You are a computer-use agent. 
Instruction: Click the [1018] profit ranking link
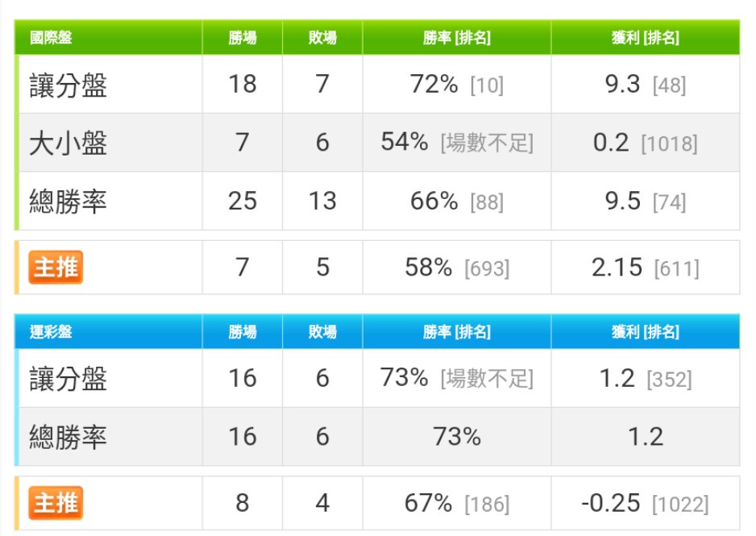point(669,143)
